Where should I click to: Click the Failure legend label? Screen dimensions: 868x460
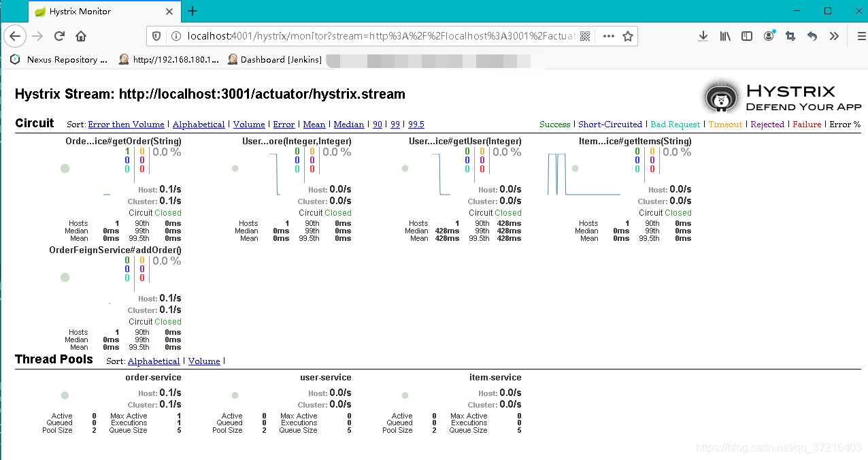tap(807, 125)
